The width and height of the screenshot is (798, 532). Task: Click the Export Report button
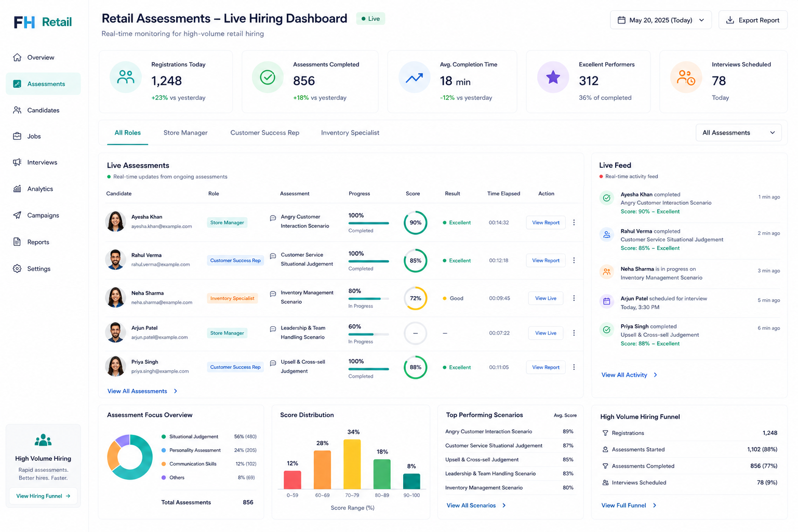(753, 20)
